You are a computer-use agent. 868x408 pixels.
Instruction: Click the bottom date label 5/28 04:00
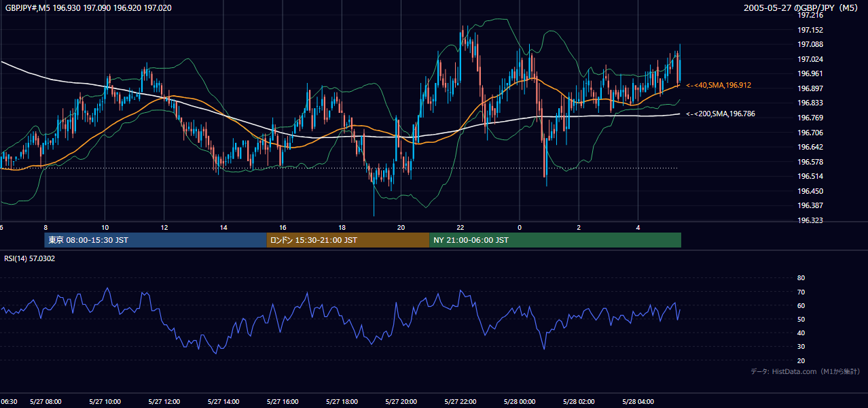pyautogui.click(x=638, y=402)
